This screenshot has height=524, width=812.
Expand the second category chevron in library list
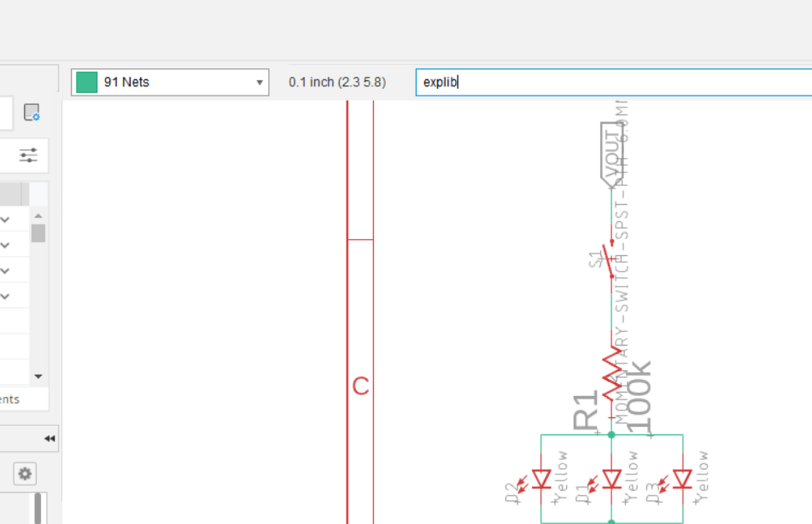pyautogui.click(x=5, y=245)
